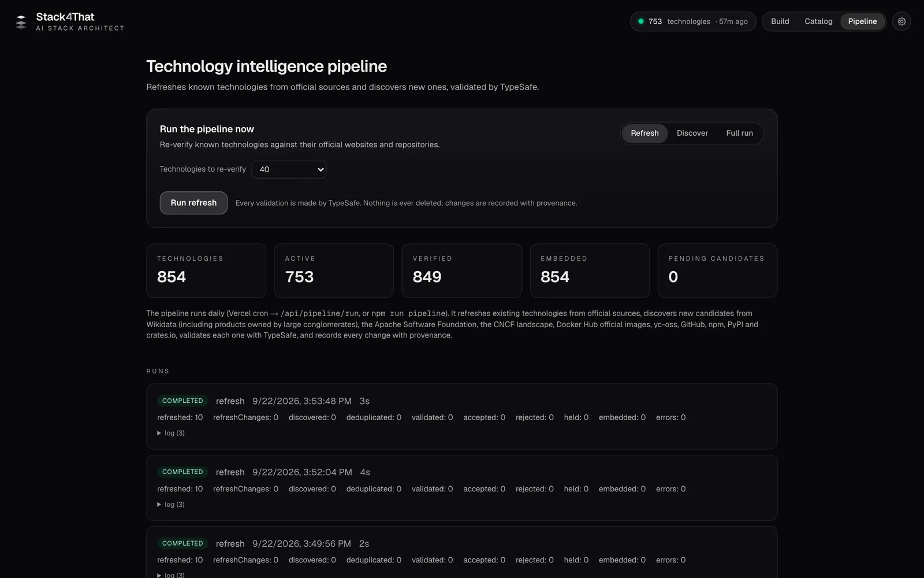This screenshot has height=578, width=924.
Task: Expand log for the 3:52:04 PM run
Action: click(171, 505)
